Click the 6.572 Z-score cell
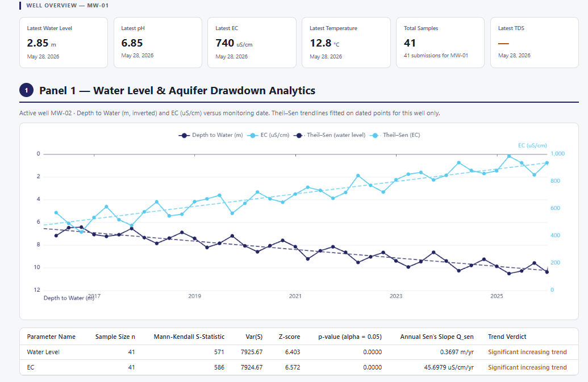The height and width of the screenshot is (382, 588). click(x=293, y=367)
